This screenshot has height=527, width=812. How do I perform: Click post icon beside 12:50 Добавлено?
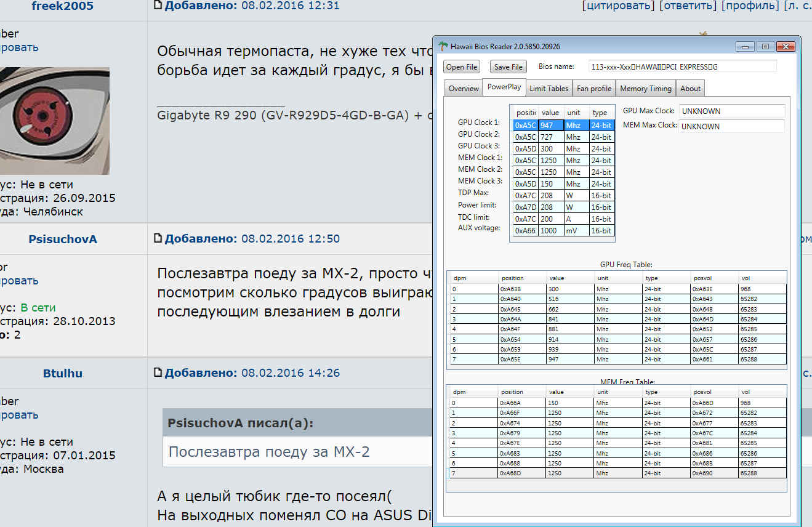pyautogui.click(x=158, y=238)
